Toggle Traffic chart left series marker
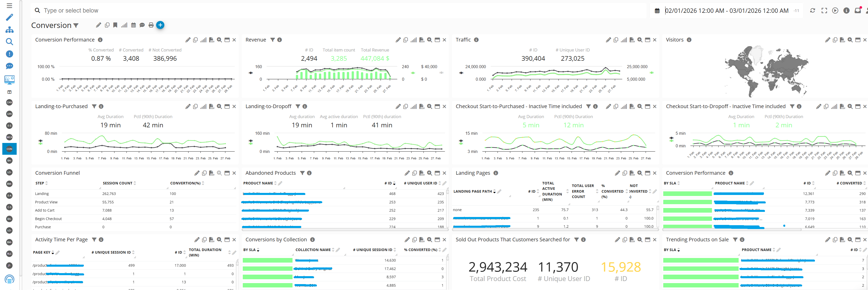Image resolution: width=868 pixels, height=290 pixels. pos(461,73)
